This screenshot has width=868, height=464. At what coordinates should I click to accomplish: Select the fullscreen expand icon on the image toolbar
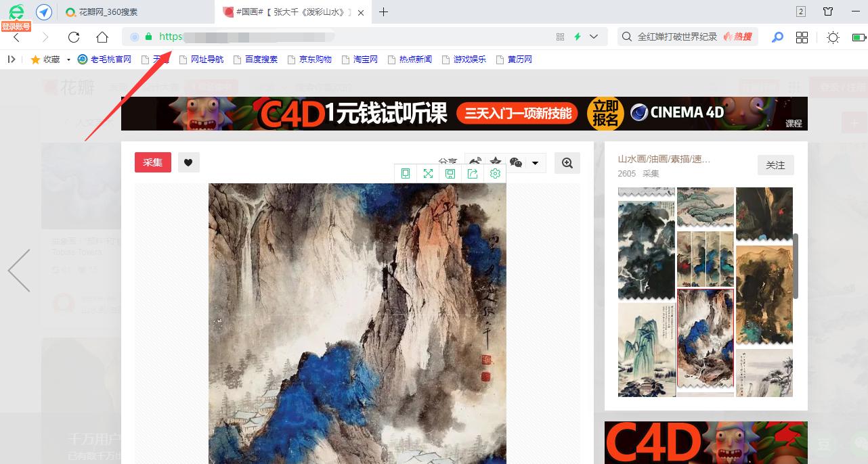click(x=428, y=173)
